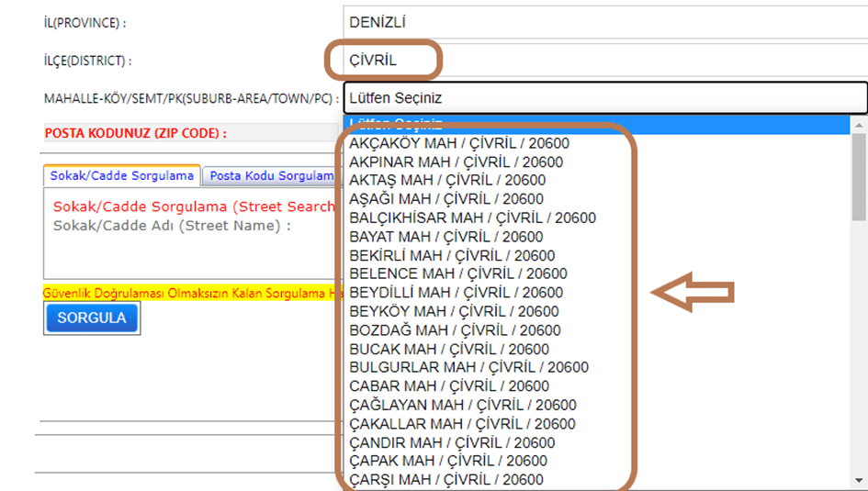Open the province field showing DENİZLİ

point(602,22)
